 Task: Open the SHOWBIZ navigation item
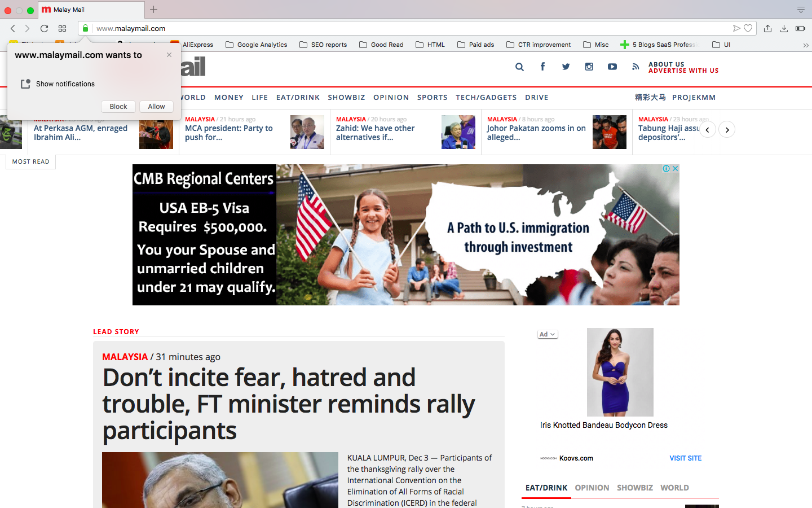[x=346, y=97]
